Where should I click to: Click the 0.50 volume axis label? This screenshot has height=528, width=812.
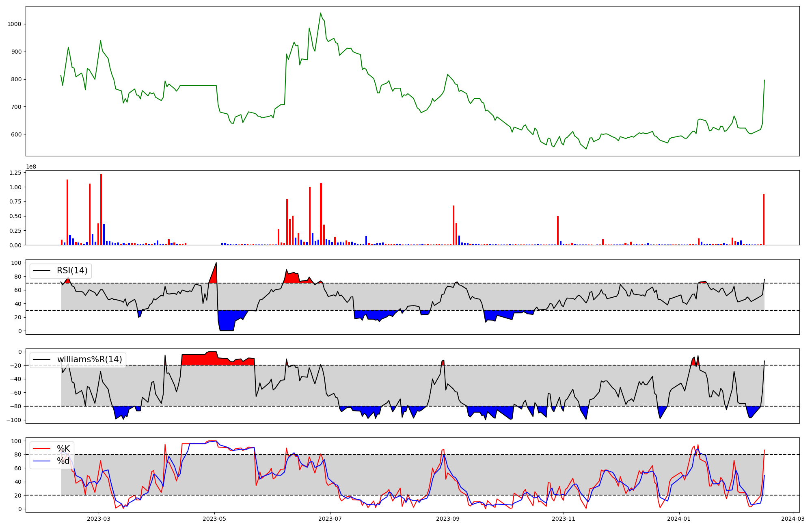[15, 216]
